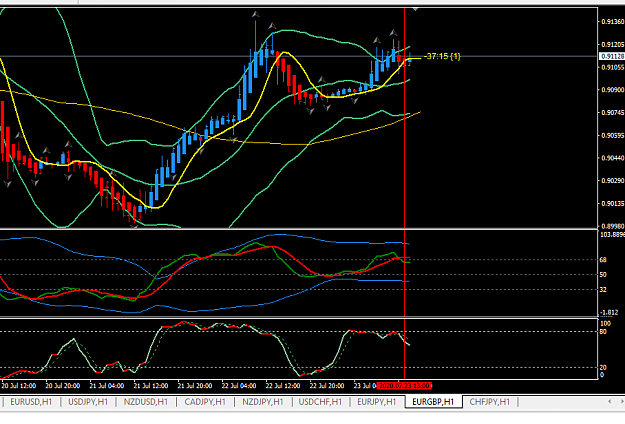The height and width of the screenshot is (424, 625).
Task: Click the chart tabs scroll-right arrow
Action: point(622,401)
